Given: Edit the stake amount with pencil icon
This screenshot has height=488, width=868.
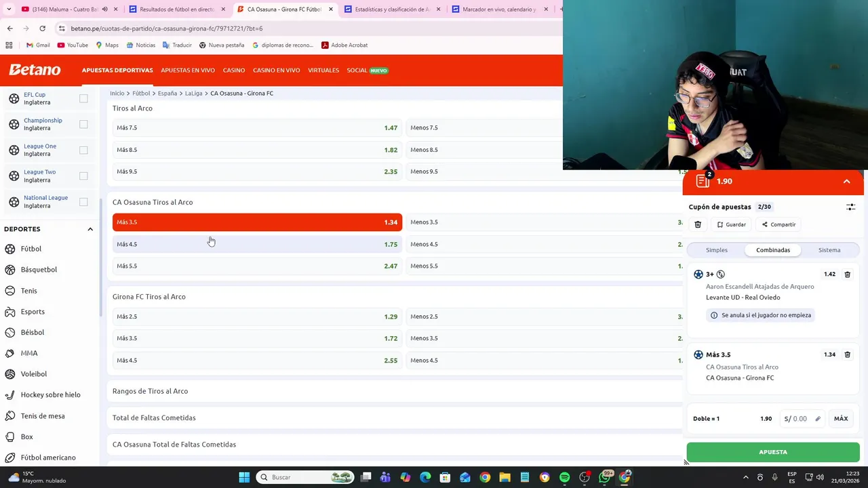Looking at the screenshot, I should 817,419.
